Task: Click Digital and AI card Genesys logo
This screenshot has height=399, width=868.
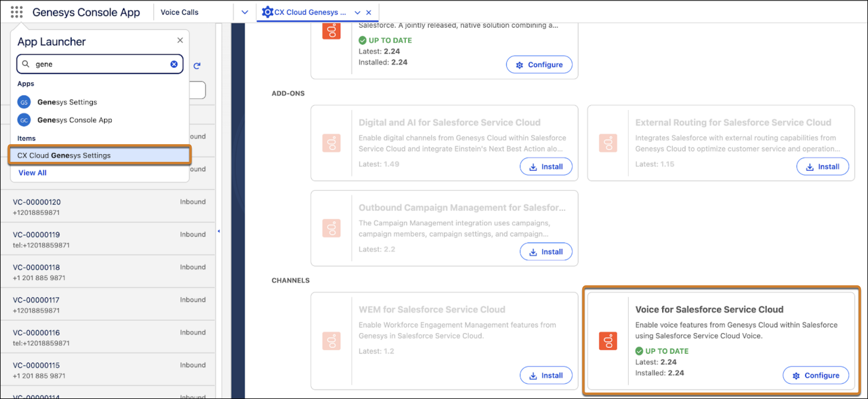Action: click(x=331, y=143)
